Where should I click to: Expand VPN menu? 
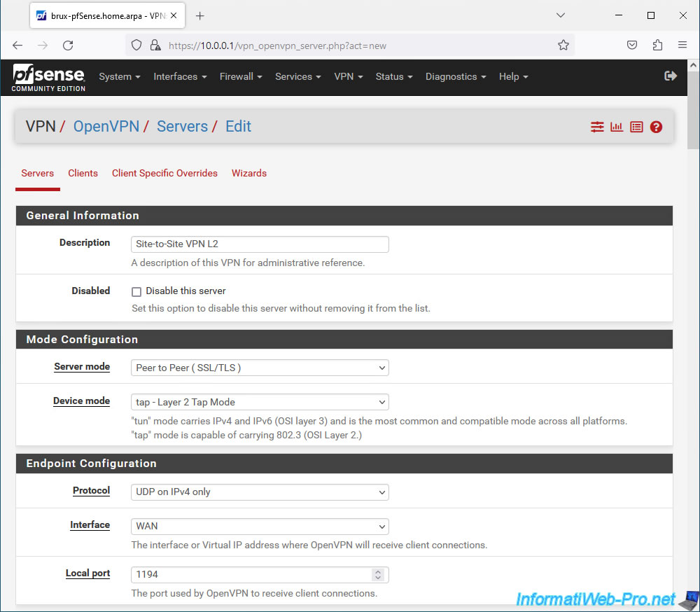point(348,76)
